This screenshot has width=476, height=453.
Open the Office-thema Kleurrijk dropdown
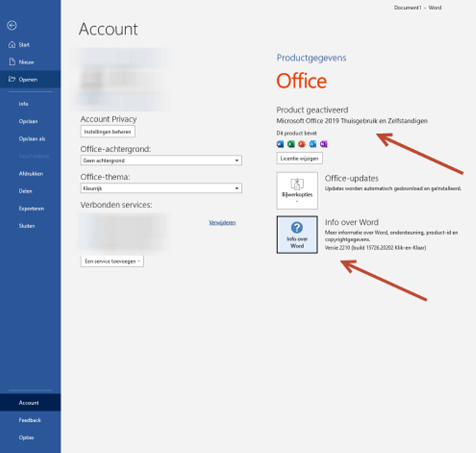(161, 188)
